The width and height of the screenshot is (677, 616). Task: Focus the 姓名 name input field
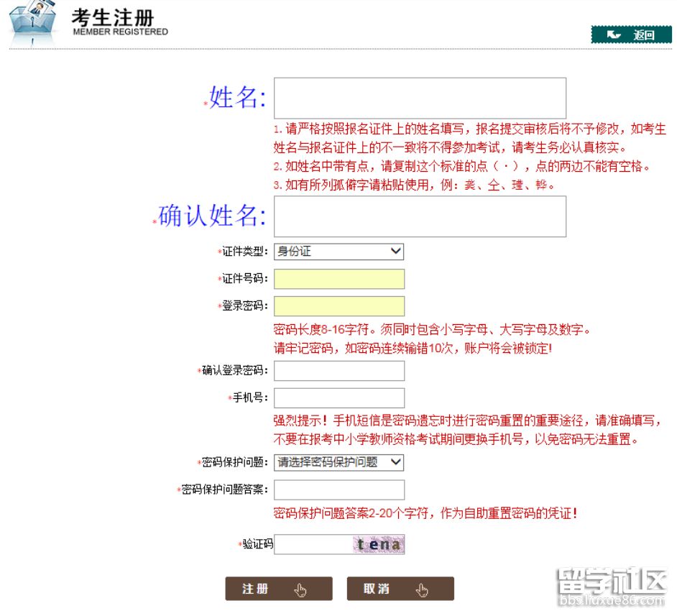coord(420,98)
